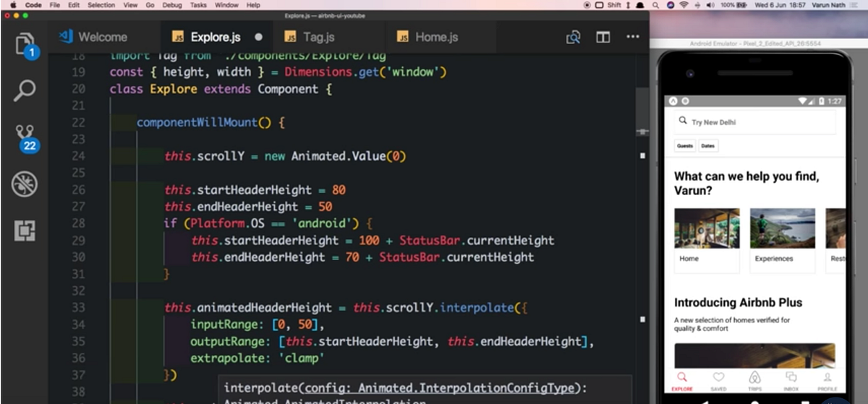The image size is (868, 404).
Task: Open the View menu
Action: click(130, 5)
